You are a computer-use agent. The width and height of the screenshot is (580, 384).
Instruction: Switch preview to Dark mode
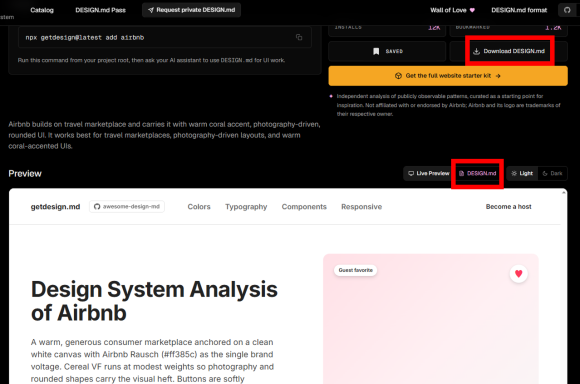point(552,173)
